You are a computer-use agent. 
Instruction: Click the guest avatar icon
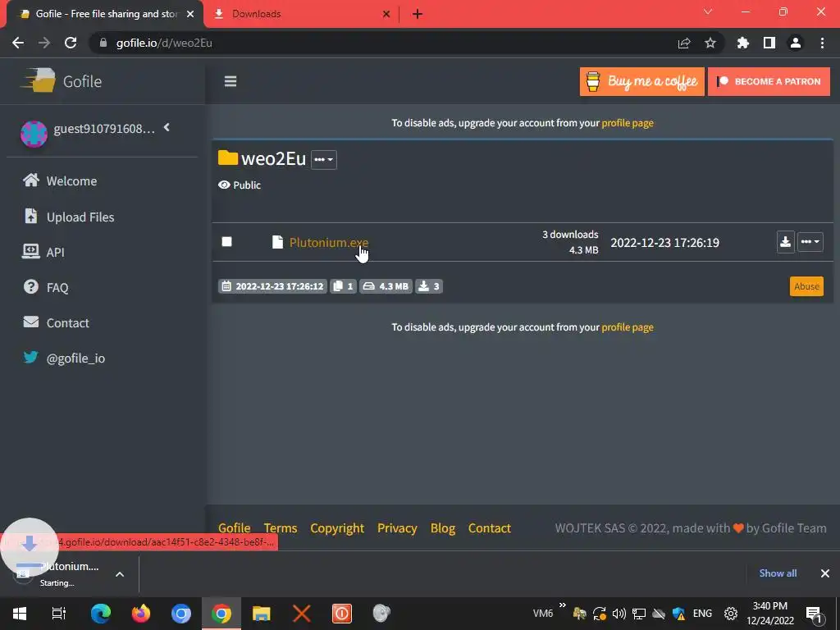[34, 134]
